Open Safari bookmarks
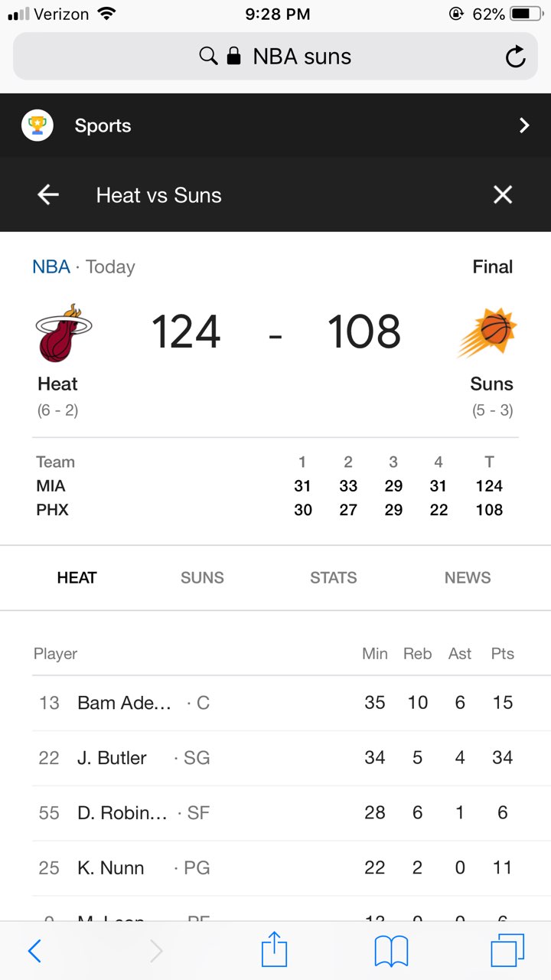Screen dimensions: 551x980 coord(391,951)
